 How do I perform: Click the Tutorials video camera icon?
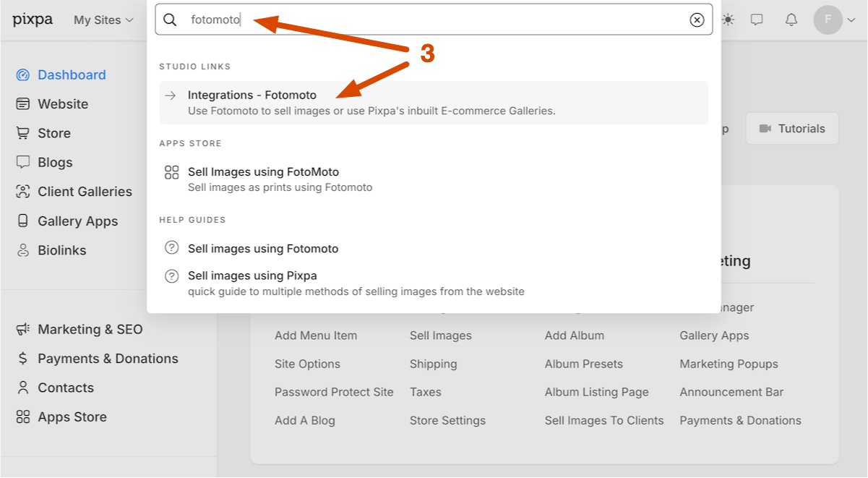pos(765,129)
